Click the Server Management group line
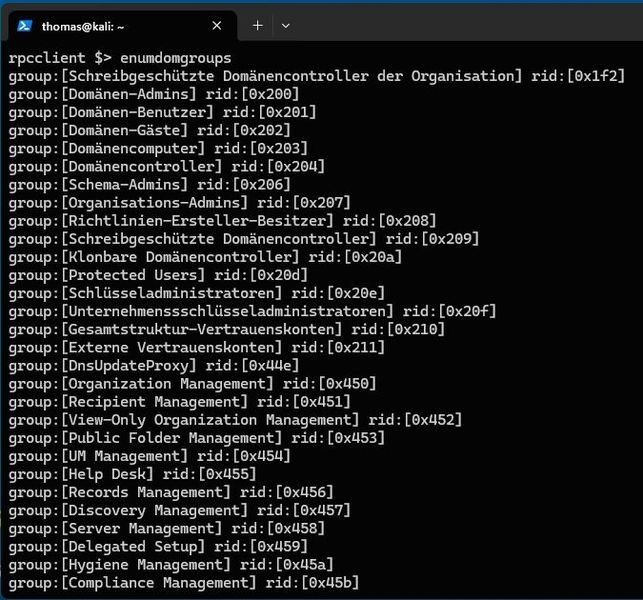This screenshot has height=600, width=643. (x=166, y=527)
